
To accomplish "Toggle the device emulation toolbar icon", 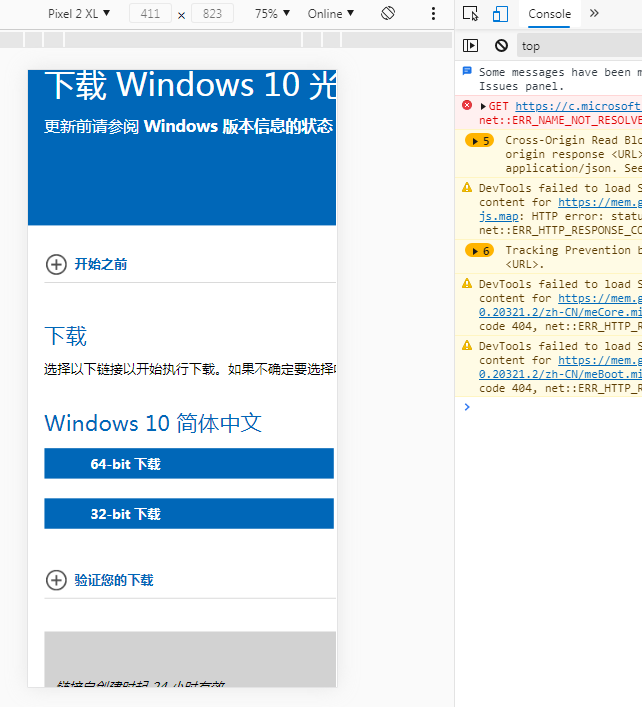I will pos(500,14).
